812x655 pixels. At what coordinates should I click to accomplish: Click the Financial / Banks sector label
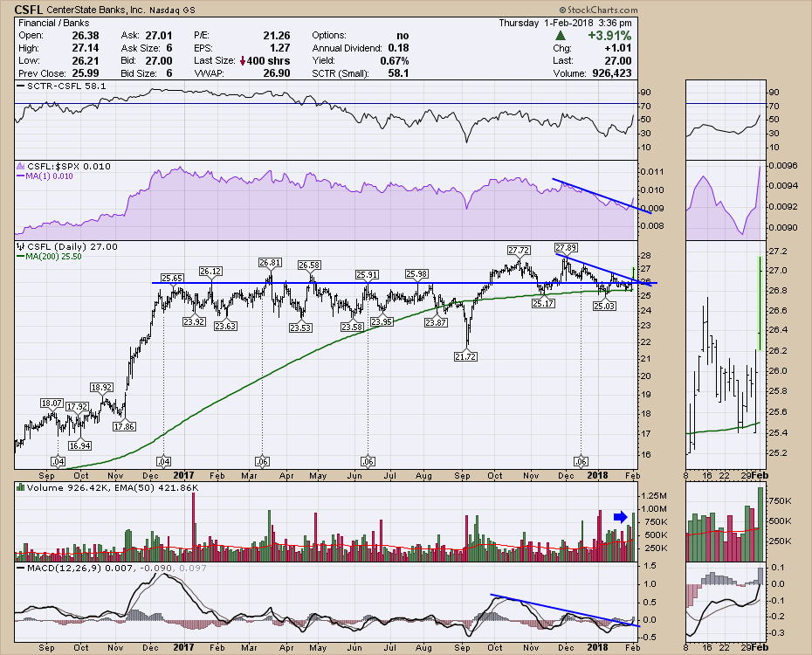[x=54, y=23]
